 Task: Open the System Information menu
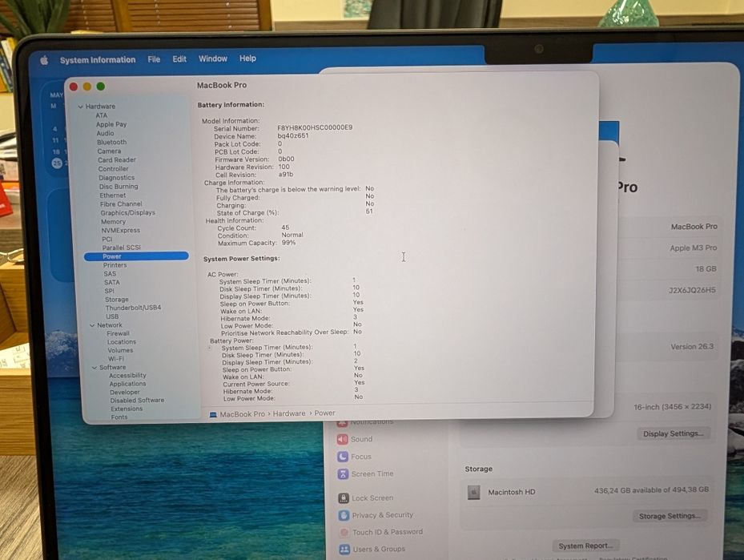coord(98,60)
